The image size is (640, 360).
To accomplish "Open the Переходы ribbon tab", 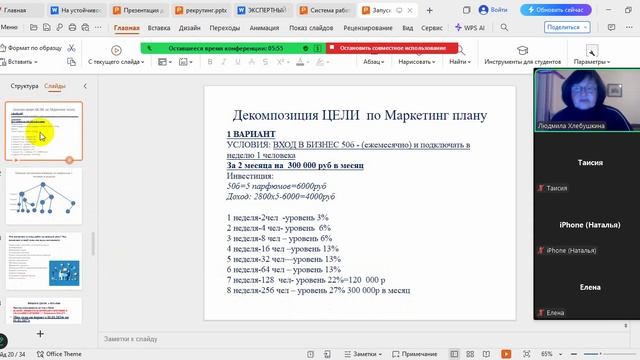I will coord(224,28).
